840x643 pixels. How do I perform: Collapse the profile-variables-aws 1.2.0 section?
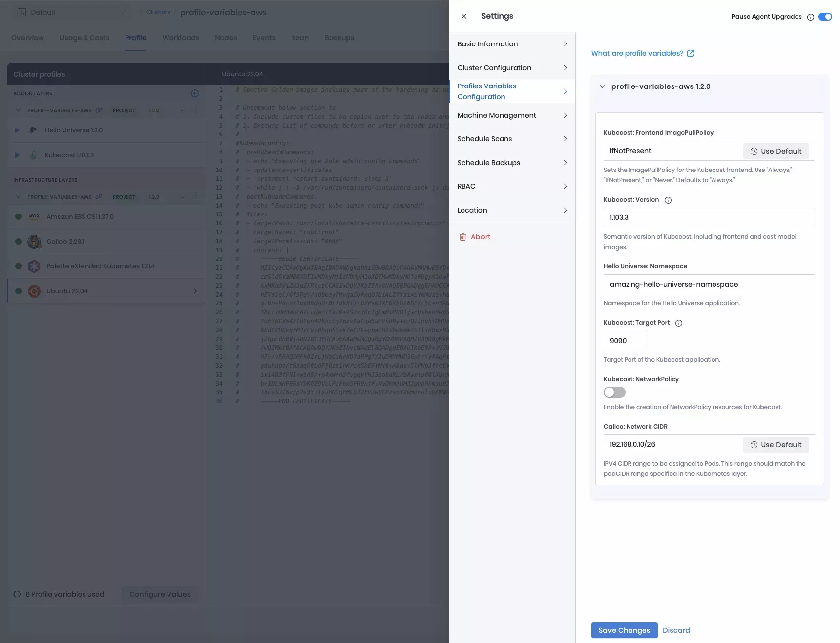point(602,86)
